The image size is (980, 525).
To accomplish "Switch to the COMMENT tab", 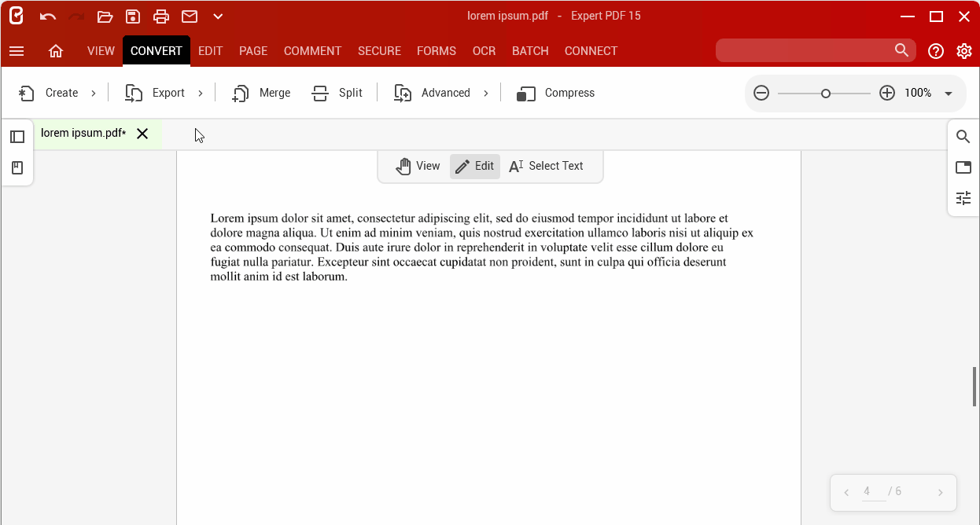I will [x=313, y=51].
